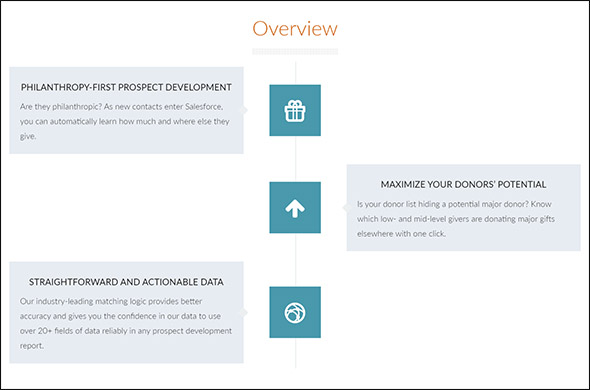The image size is (590, 390).
Task: Click the paragraph about hiding a potential major donor
Action: click(x=456, y=219)
